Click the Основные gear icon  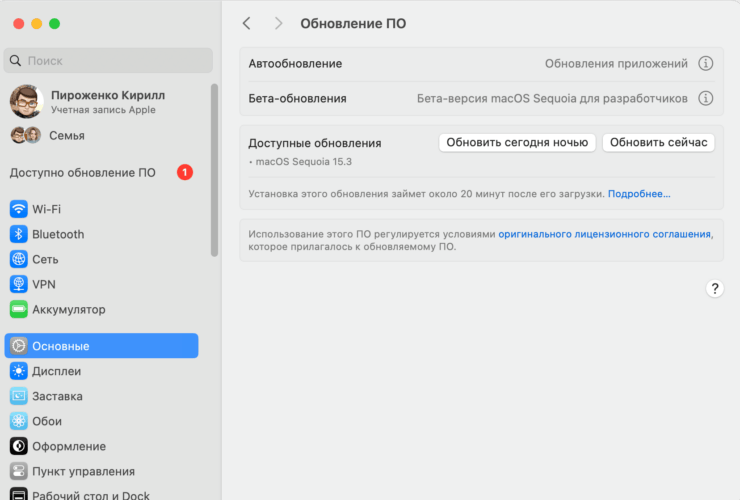pyautogui.click(x=18, y=346)
